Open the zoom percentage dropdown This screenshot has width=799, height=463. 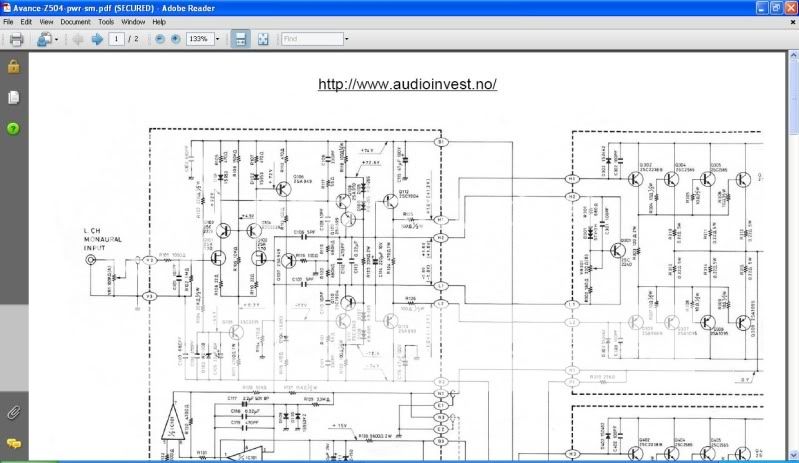[217, 39]
